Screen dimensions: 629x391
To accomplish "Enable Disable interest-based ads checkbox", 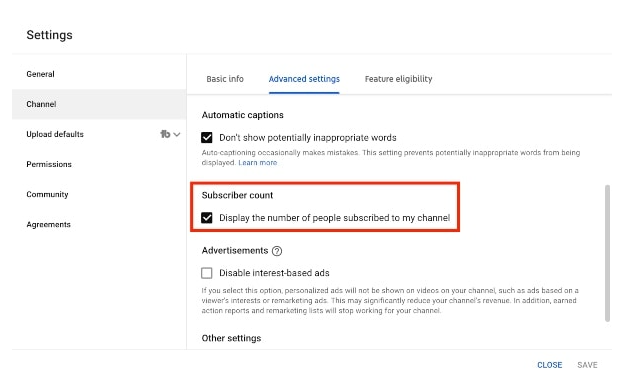I will 207,273.
